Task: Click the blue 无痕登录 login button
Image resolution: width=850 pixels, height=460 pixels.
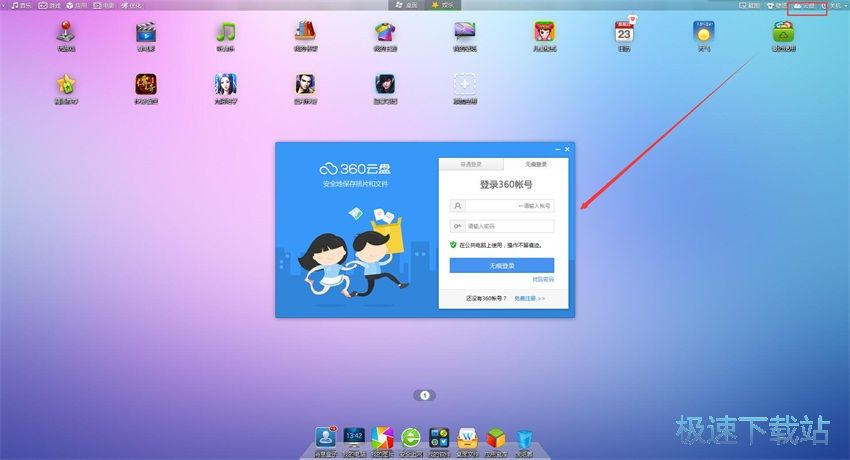Action: point(502,265)
